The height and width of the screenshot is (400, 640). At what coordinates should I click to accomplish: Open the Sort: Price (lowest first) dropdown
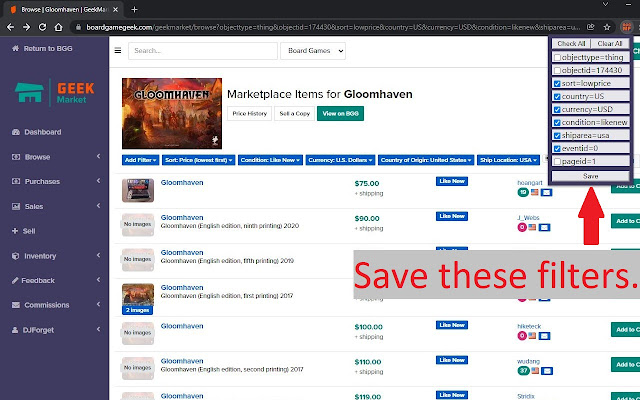(x=198, y=160)
